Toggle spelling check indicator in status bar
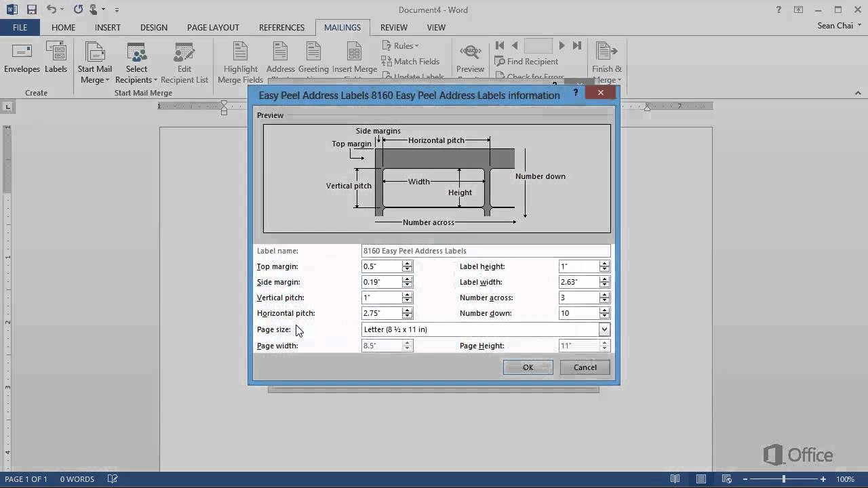 click(113, 479)
